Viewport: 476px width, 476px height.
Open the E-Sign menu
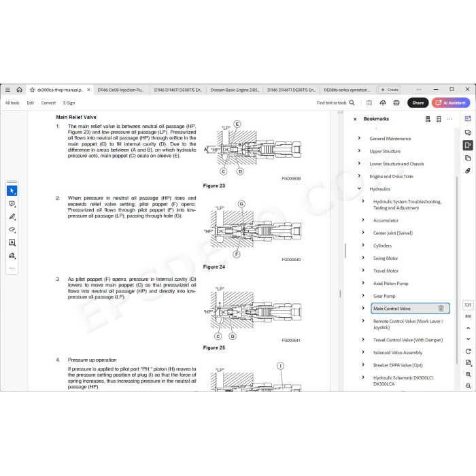click(x=69, y=103)
